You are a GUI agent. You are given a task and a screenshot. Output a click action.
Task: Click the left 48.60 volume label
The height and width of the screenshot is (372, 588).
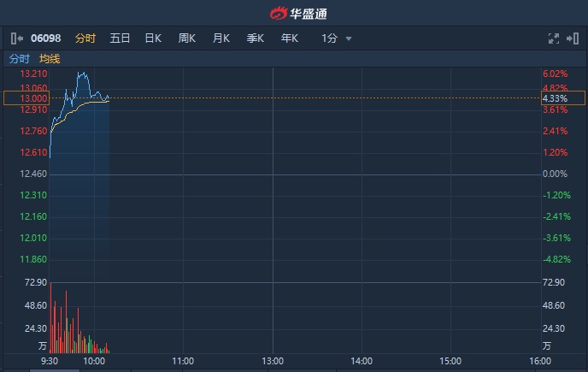(x=36, y=305)
